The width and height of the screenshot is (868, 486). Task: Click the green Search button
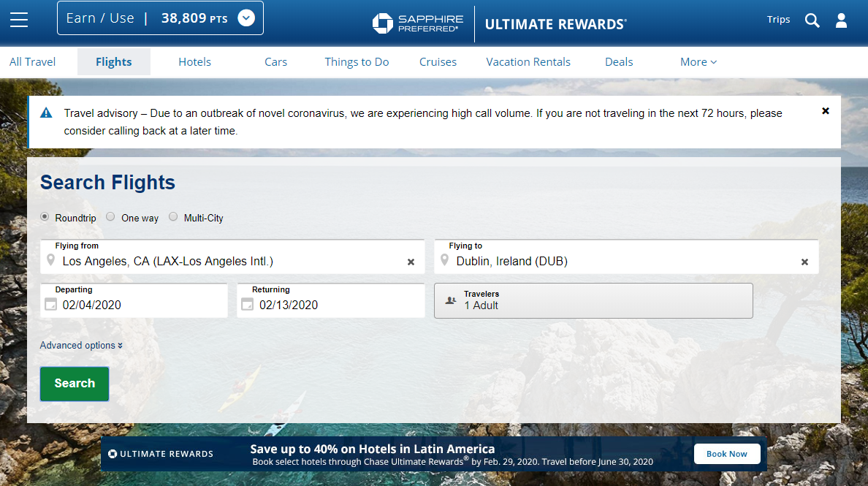75,384
